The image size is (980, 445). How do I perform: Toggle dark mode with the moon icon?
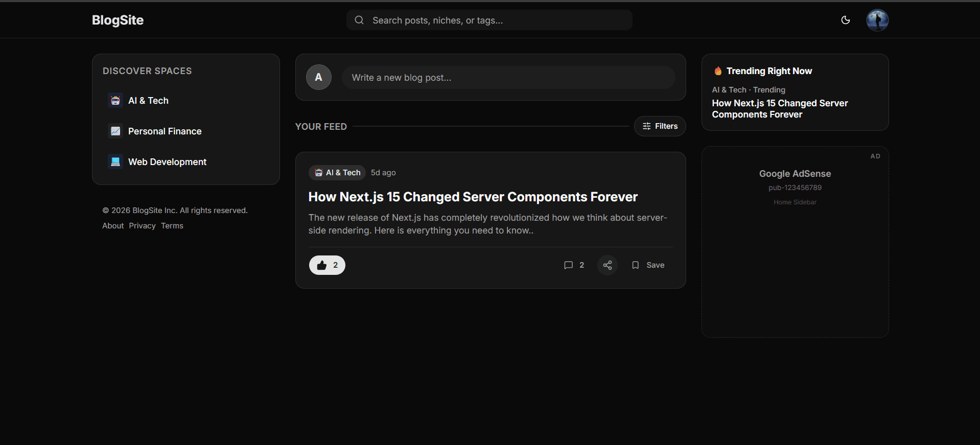846,20
